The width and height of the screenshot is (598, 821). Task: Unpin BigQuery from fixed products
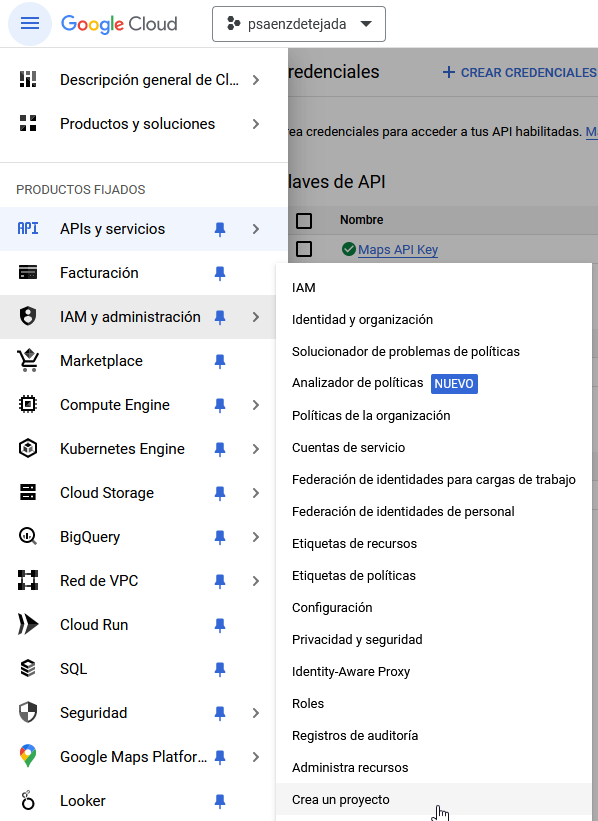click(220, 537)
